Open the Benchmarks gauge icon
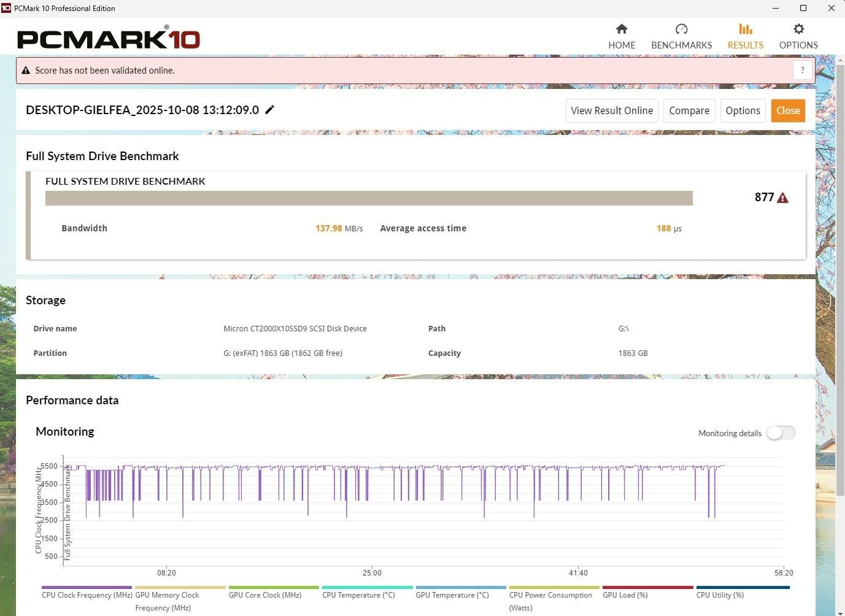This screenshot has width=845, height=616. [x=681, y=29]
